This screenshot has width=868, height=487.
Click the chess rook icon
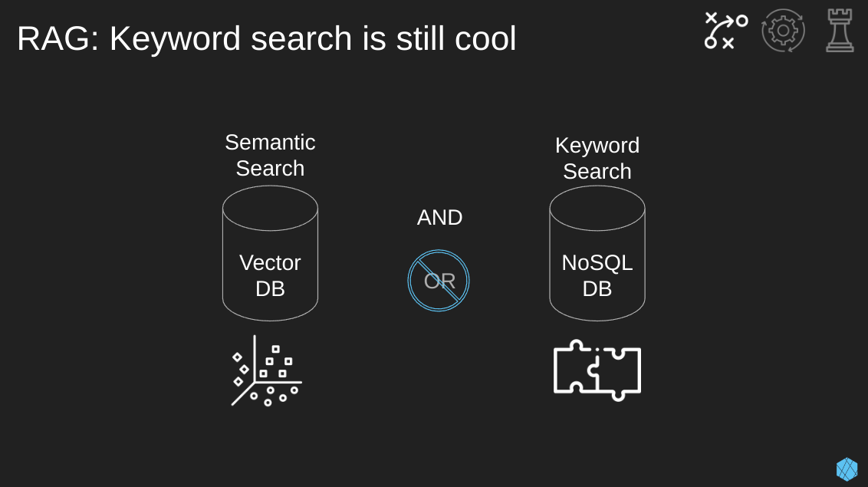[x=840, y=31]
